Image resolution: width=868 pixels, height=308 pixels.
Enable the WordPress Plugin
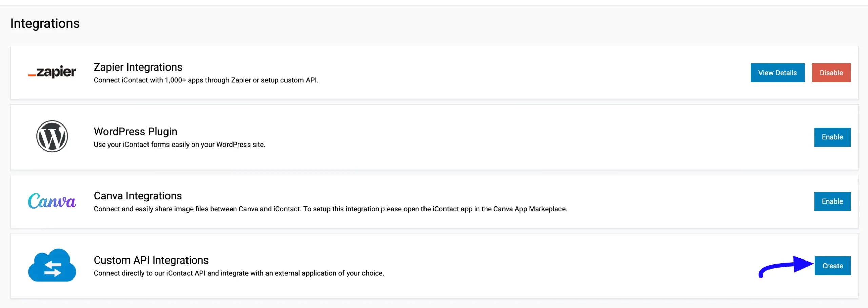(x=832, y=137)
